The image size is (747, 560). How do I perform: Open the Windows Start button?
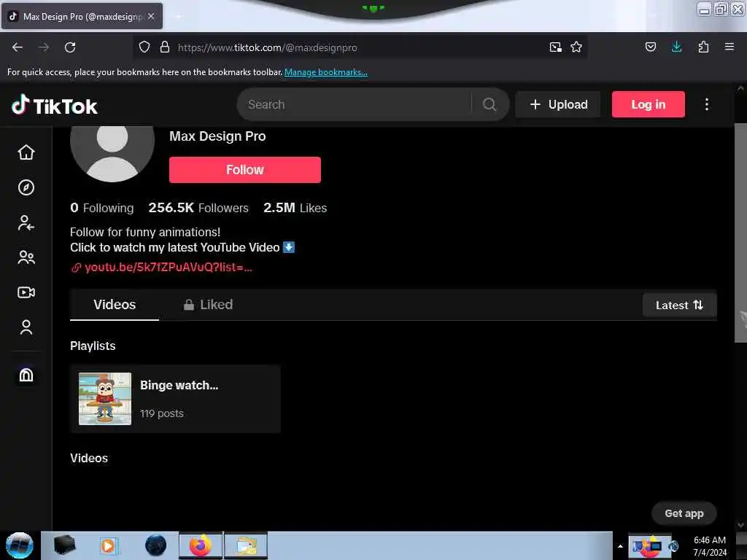[19, 545]
